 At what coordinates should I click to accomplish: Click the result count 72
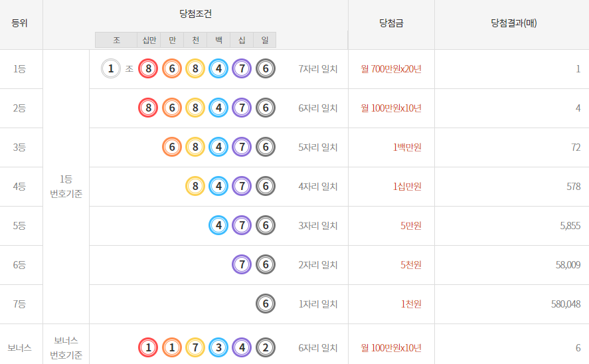click(576, 147)
